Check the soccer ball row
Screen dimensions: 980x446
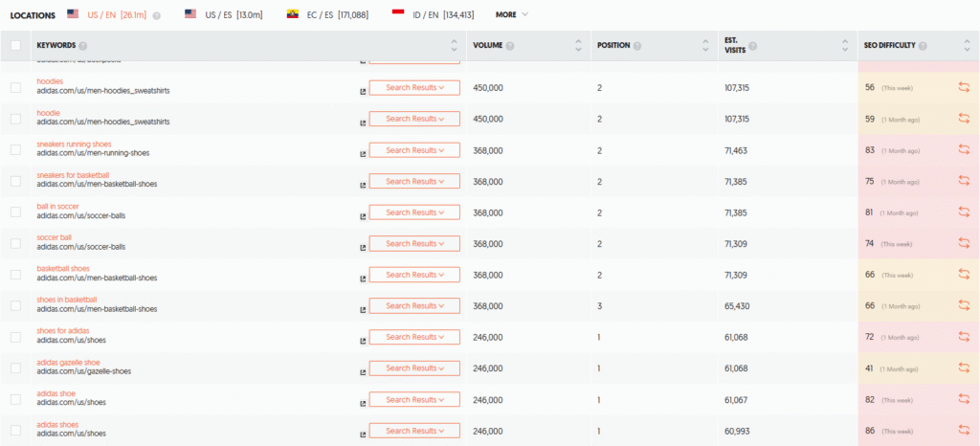[x=15, y=244]
